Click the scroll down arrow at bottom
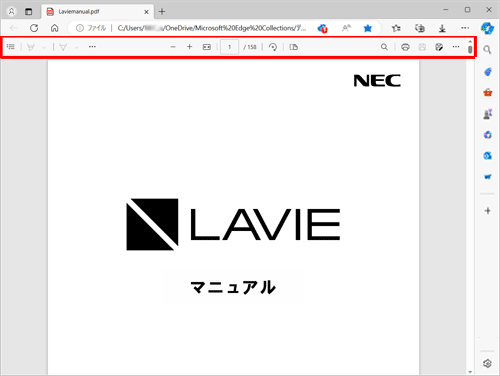Image resolution: width=500 pixels, height=376 pixels. point(470,372)
